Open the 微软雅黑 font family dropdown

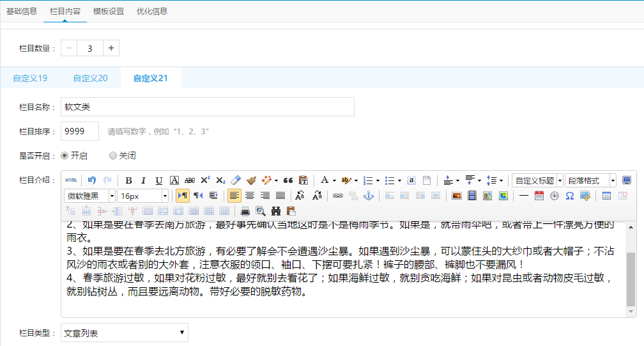(x=90, y=196)
